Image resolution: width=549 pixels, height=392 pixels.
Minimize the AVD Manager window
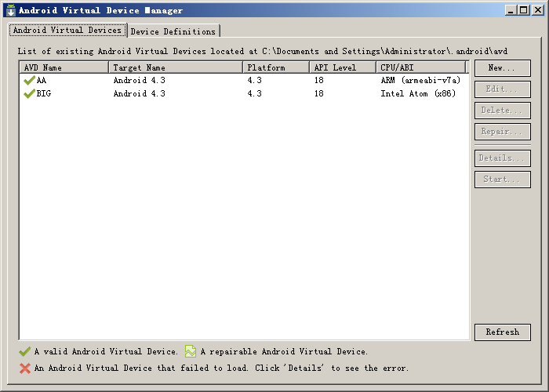(511, 10)
